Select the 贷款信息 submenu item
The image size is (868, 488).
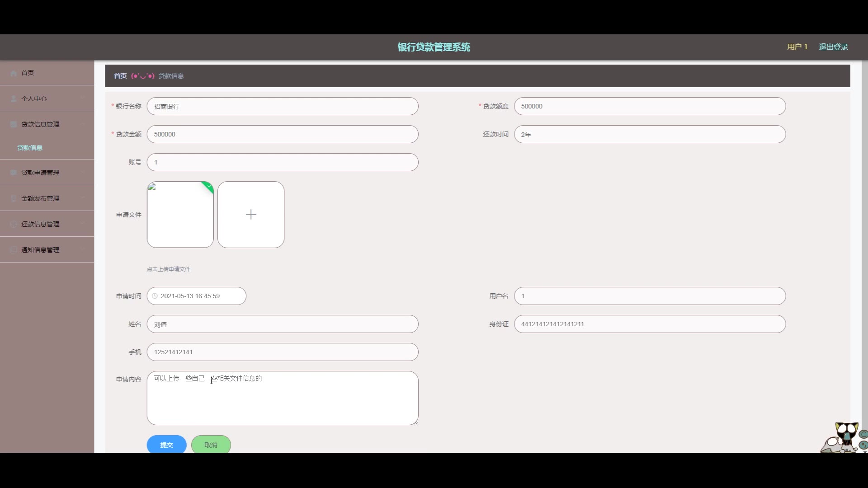tap(30, 148)
